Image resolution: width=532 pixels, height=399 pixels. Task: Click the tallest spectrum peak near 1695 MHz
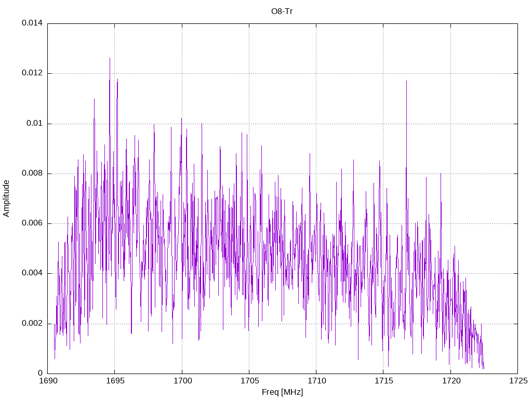(110, 59)
